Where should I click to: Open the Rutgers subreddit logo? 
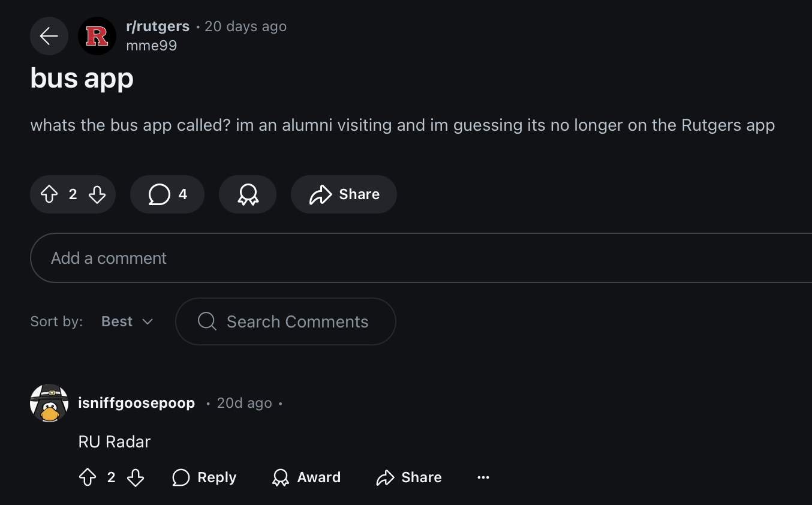(x=97, y=36)
